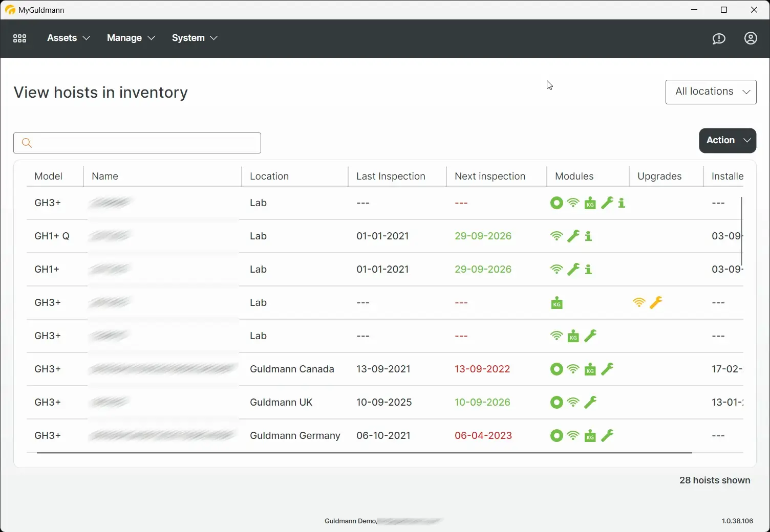
Task: Sort by Next inspection column header
Action: [490, 176]
